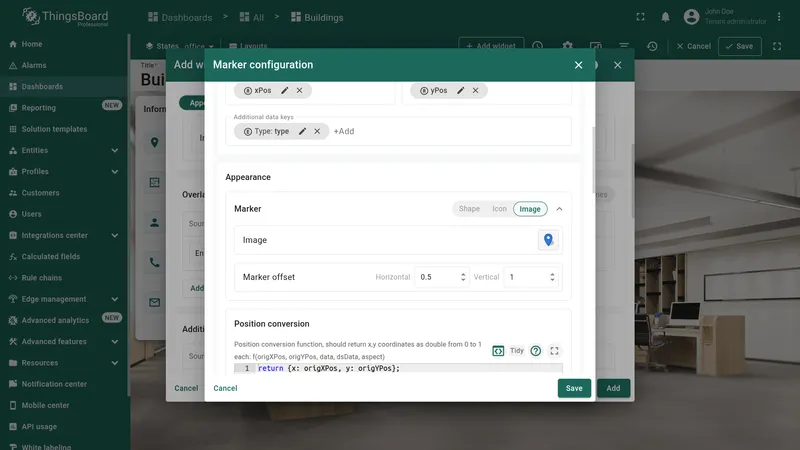Save the dashboard from the toolbar
This screenshot has height=450, width=800.
click(x=740, y=46)
